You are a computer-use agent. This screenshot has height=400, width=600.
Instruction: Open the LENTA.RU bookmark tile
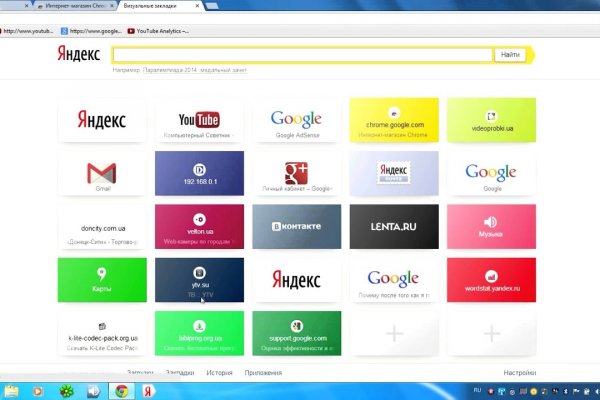tap(393, 227)
